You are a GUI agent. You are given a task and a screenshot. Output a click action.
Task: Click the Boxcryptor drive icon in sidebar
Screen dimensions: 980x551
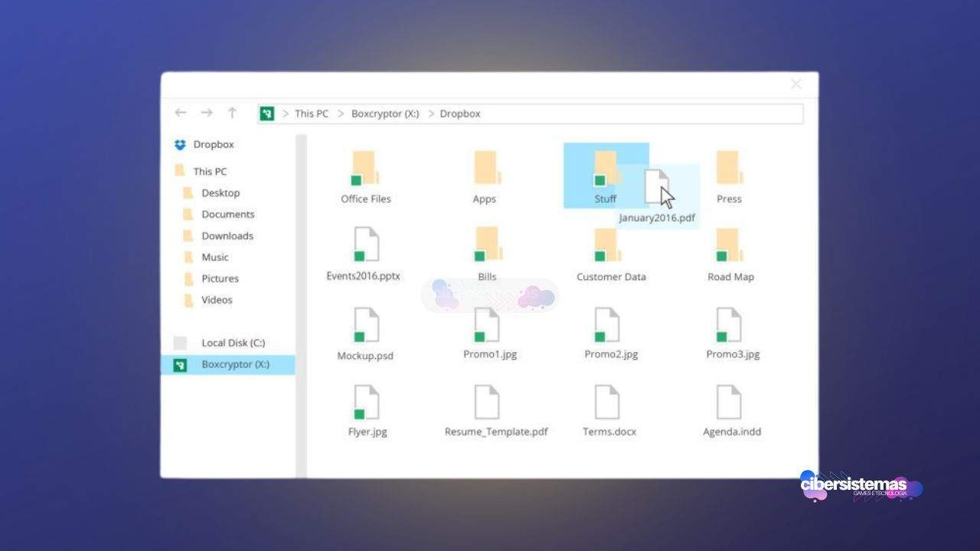(181, 365)
